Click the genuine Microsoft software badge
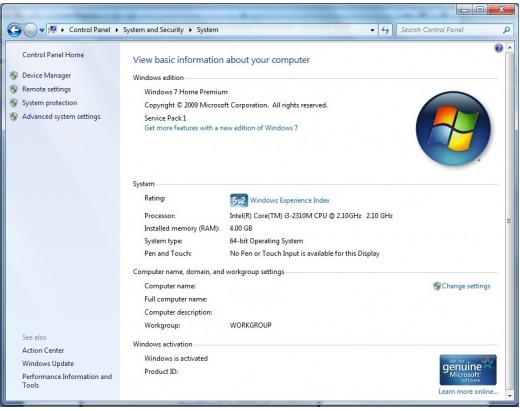Image resolution: width=520 pixels, height=411 pixels. click(468, 370)
